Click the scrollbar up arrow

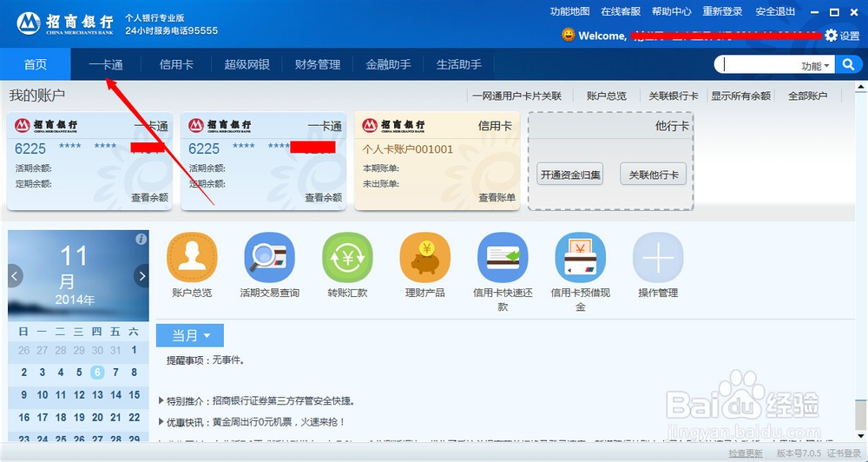(x=861, y=87)
